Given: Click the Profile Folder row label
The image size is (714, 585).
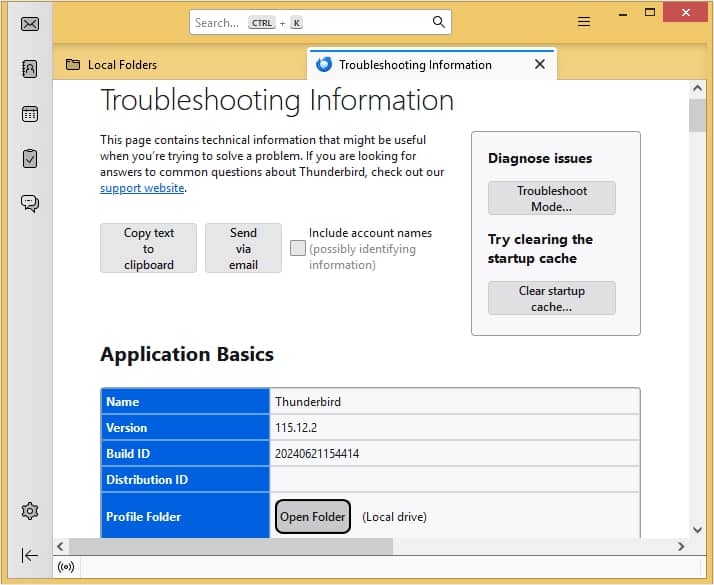Looking at the screenshot, I should click(143, 517).
